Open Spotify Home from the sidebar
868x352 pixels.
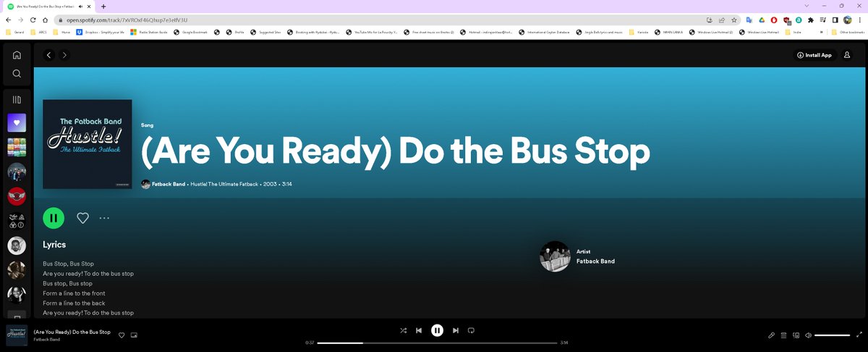pos(17,55)
